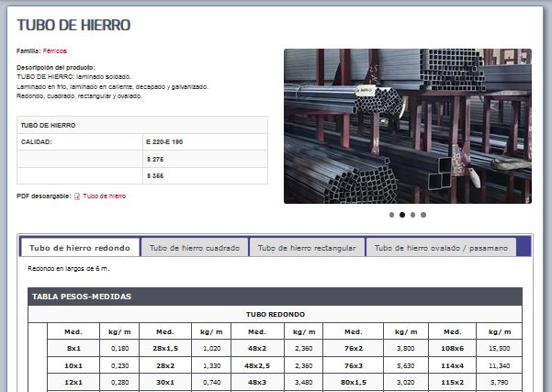Click the 'Descripción del producto:' label

[x=56, y=68]
